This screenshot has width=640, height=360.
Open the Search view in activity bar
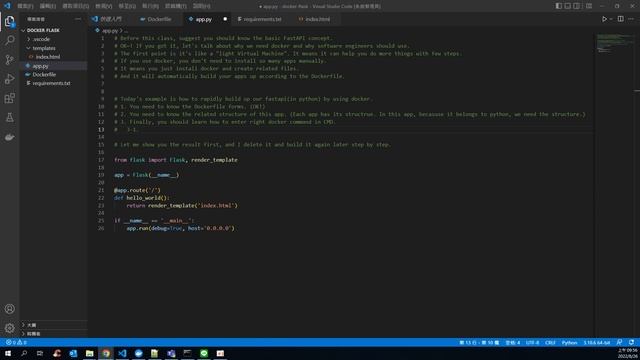[x=9, y=40]
